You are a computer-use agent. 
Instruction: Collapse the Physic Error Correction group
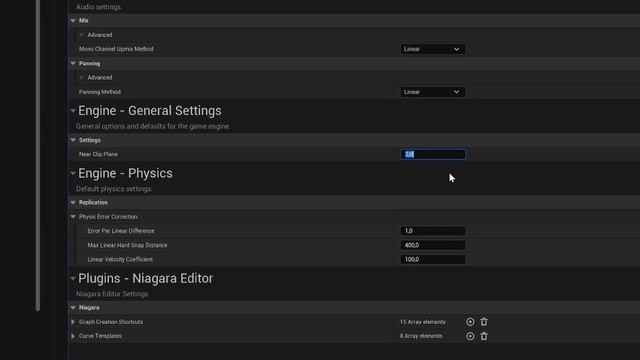tap(73, 216)
